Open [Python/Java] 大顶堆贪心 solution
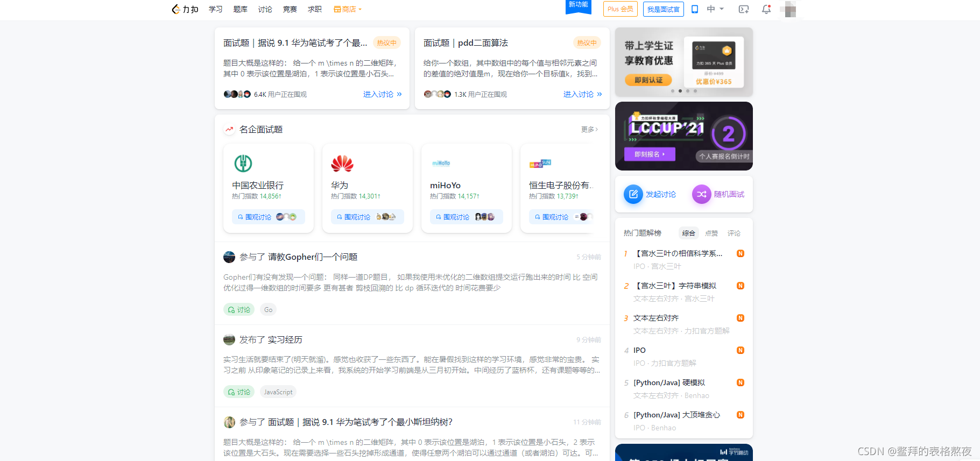 676,415
